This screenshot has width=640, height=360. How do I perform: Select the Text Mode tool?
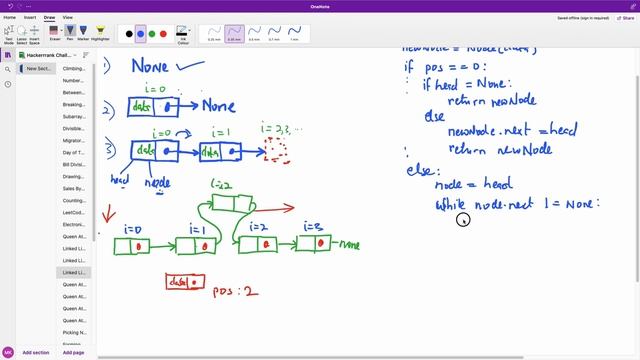(x=9, y=35)
